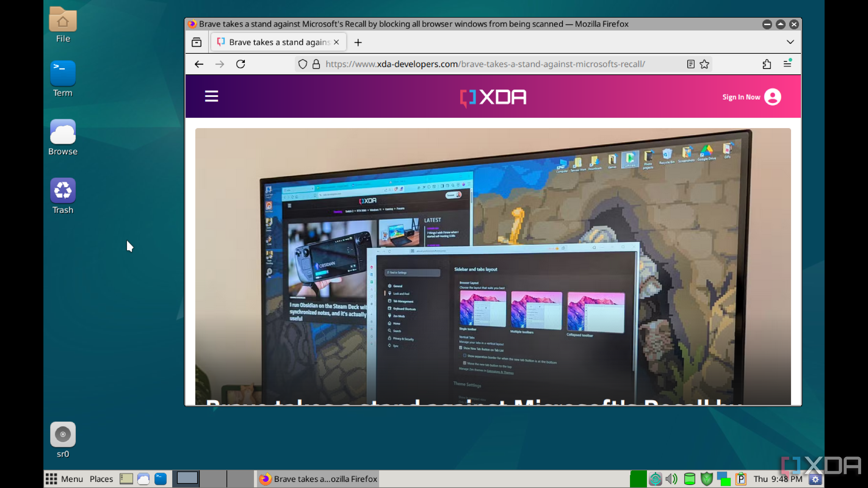Expand the list all tabs chevron
This screenshot has height=488, width=868.
click(x=790, y=42)
